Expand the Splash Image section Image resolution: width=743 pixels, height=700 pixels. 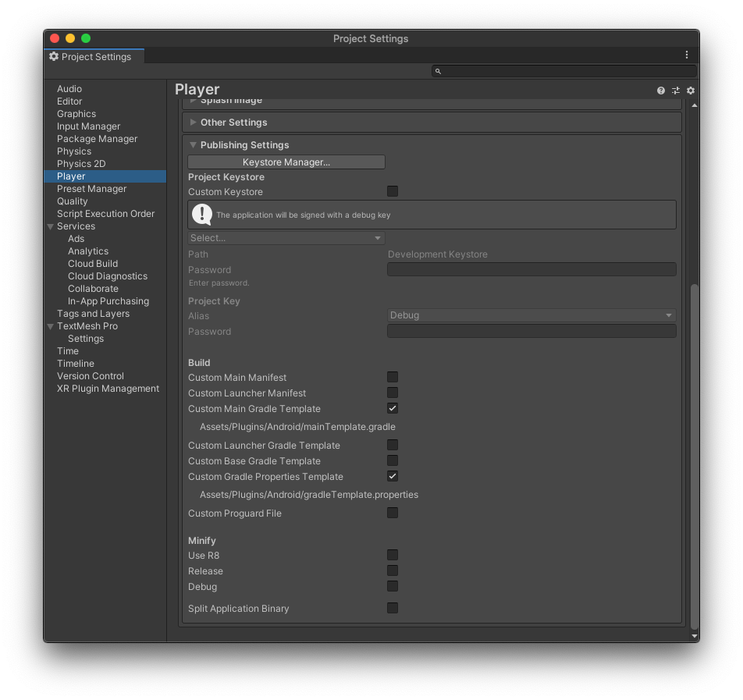click(193, 101)
